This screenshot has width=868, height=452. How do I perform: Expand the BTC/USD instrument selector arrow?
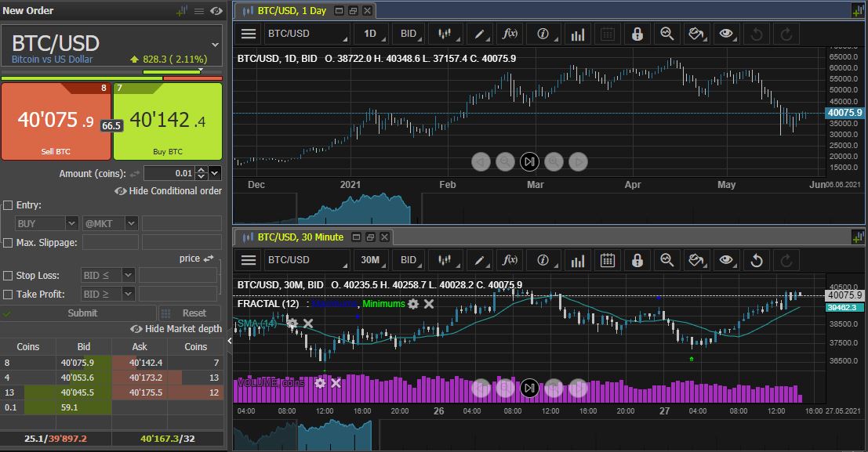tap(215, 44)
